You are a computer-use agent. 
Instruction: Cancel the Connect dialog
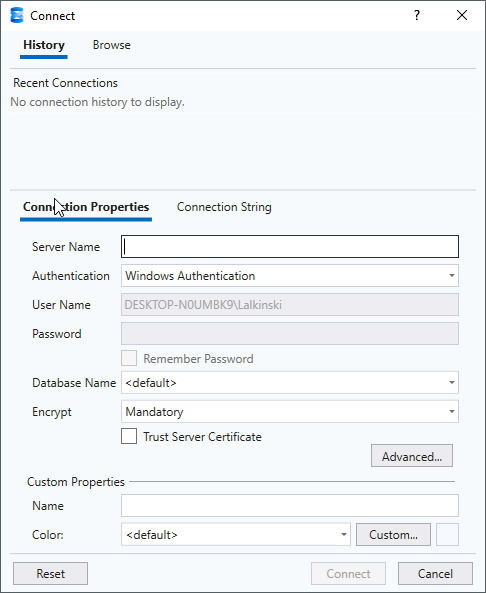(435, 574)
